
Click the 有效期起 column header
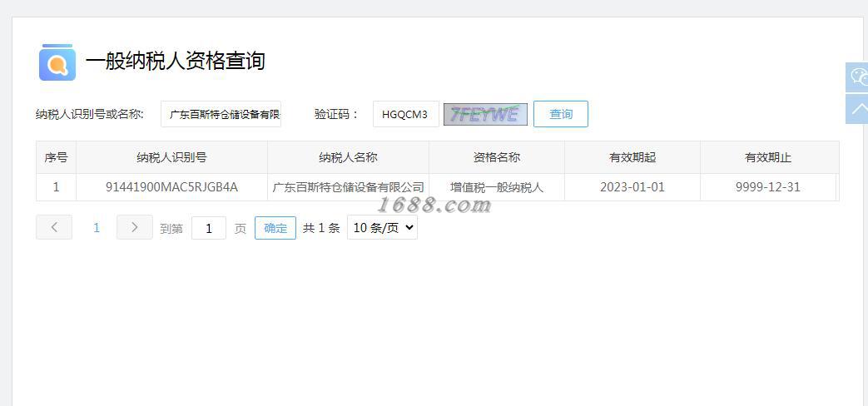tap(632, 157)
